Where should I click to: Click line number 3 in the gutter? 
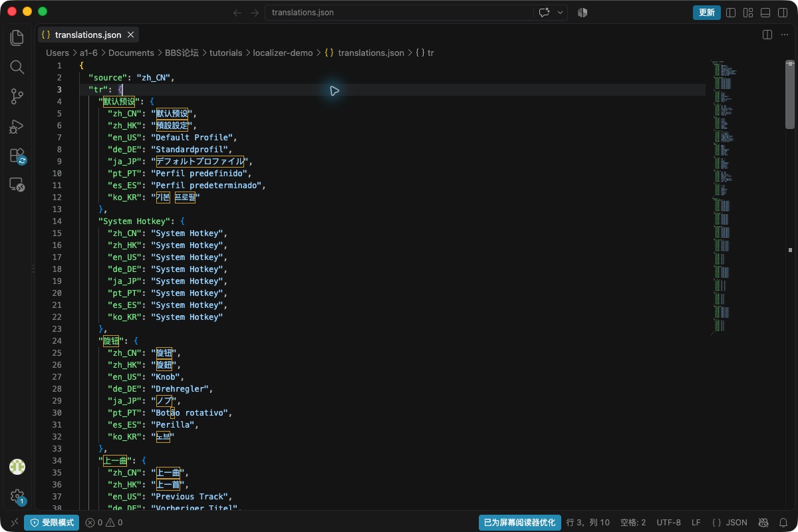tap(59, 90)
